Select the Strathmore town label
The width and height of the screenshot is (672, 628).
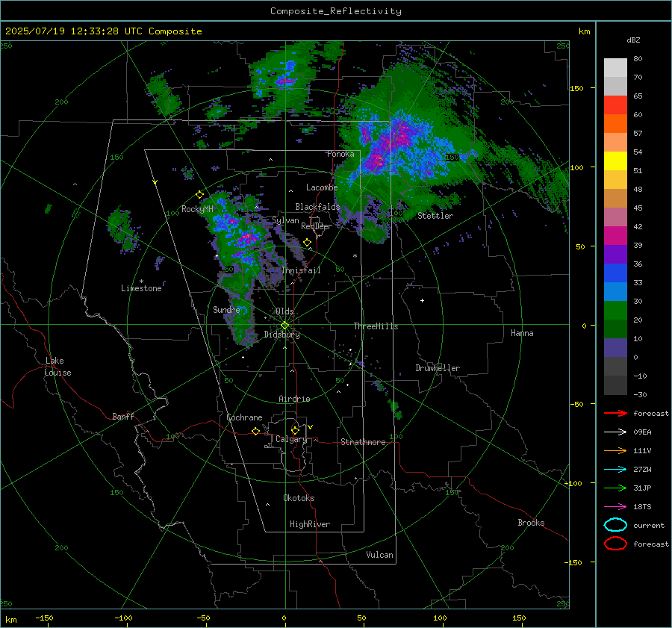363,442
